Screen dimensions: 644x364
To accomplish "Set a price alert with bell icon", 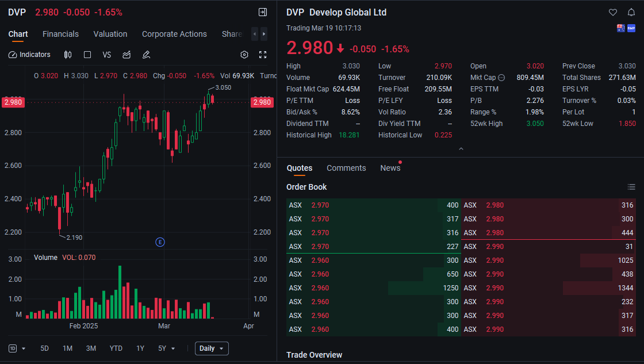I will pos(631,13).
